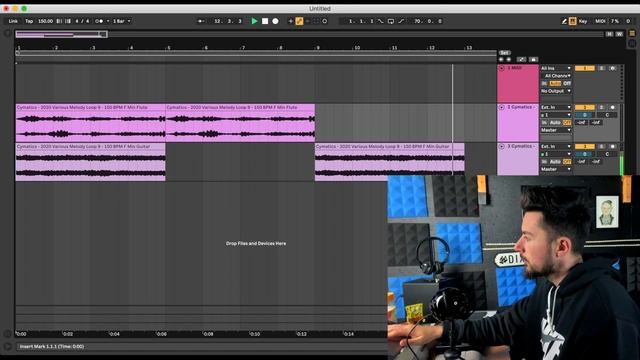The image size is (640, 360).
Task: Enable Draw Mode pencil
Action: pos(564,21)
